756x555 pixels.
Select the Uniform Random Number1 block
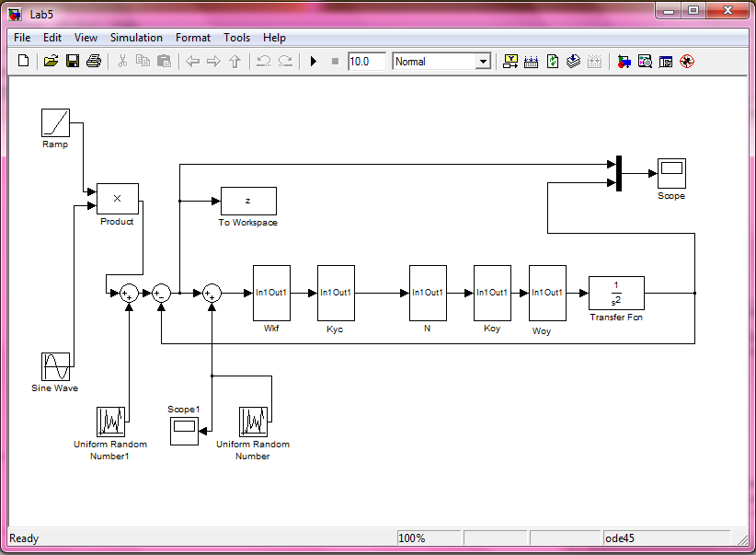point(111,422)
